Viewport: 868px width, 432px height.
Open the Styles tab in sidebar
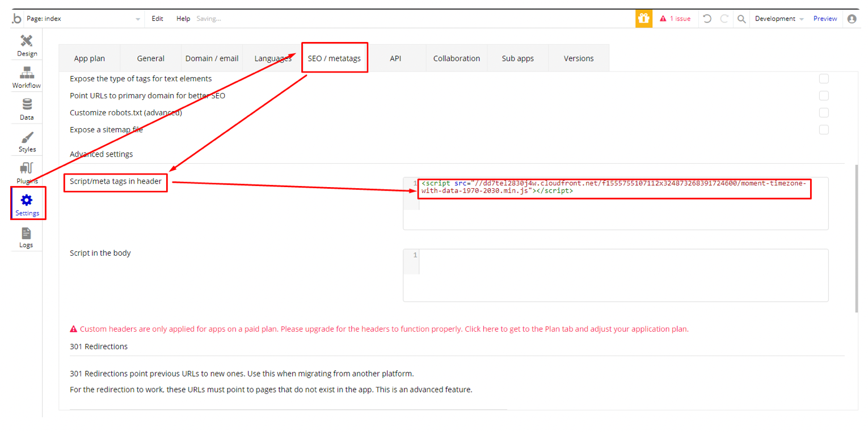click(x=27, y=142)
